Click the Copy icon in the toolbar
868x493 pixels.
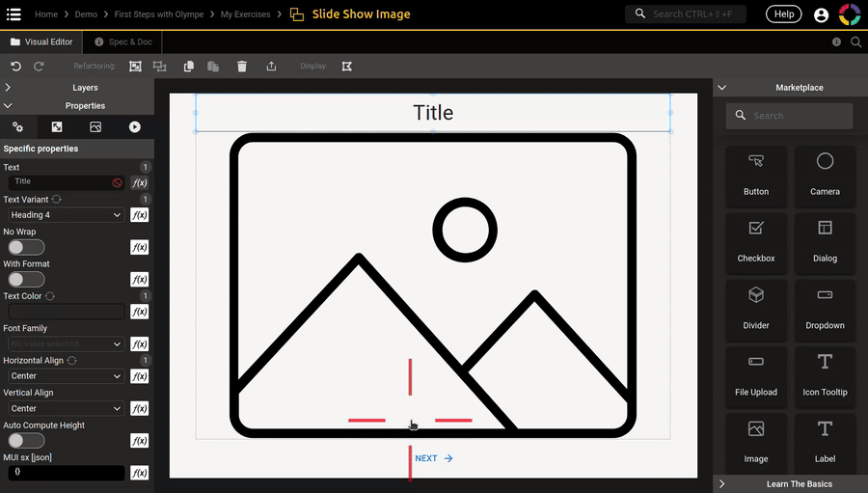[x=189, y=67]
